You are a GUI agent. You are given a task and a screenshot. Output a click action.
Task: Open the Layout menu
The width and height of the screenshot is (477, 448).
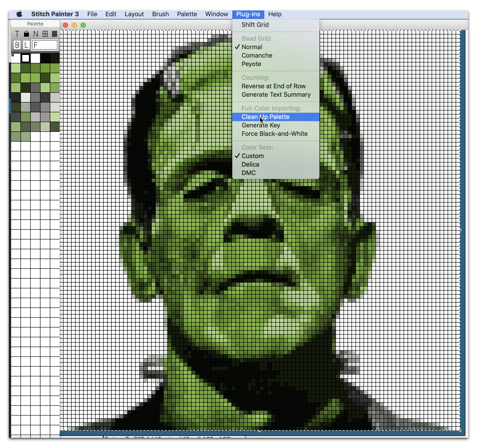pos(134,14)
